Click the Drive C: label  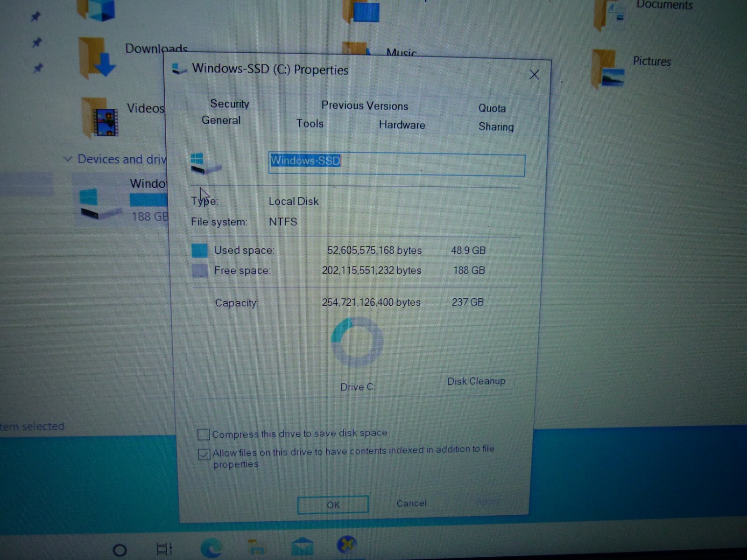(358, 387)
